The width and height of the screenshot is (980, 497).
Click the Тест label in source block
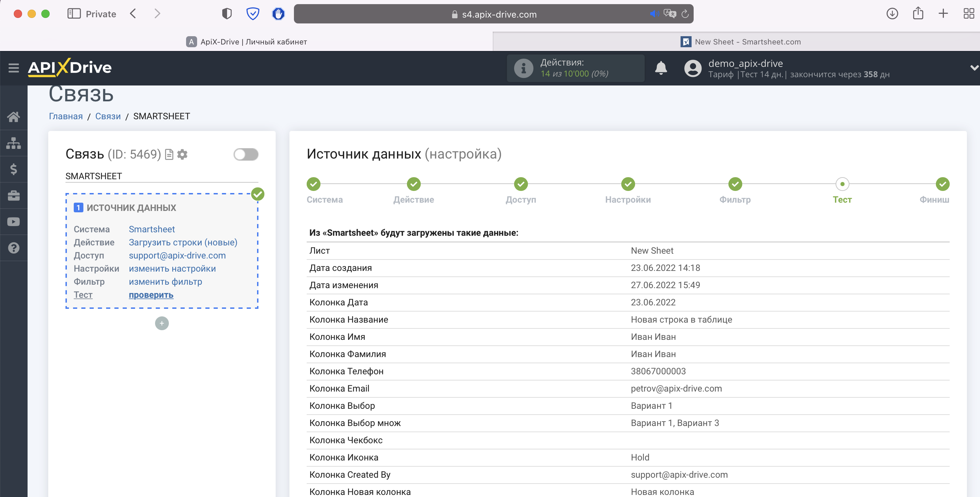click(x=83, y=295)
